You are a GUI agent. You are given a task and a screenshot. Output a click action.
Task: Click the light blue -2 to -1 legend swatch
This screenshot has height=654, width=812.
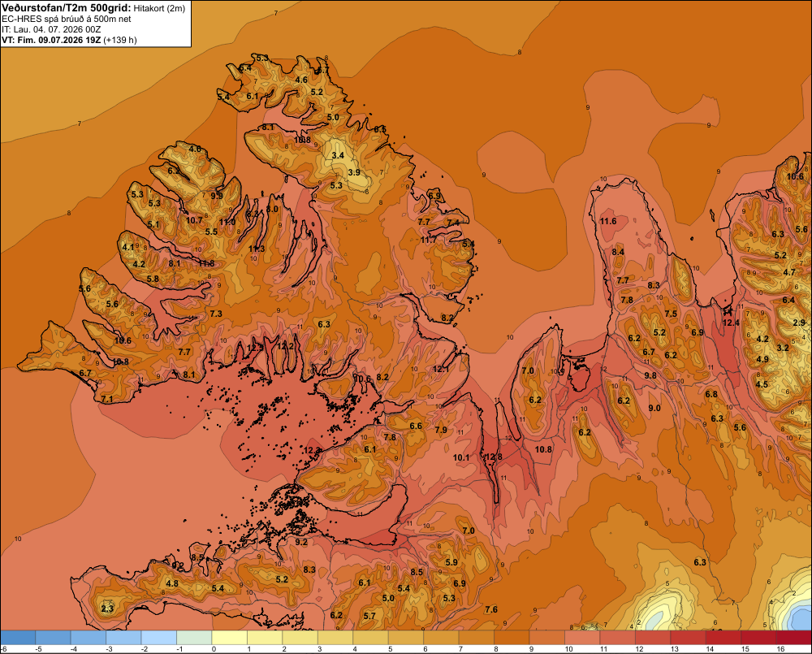159,638
